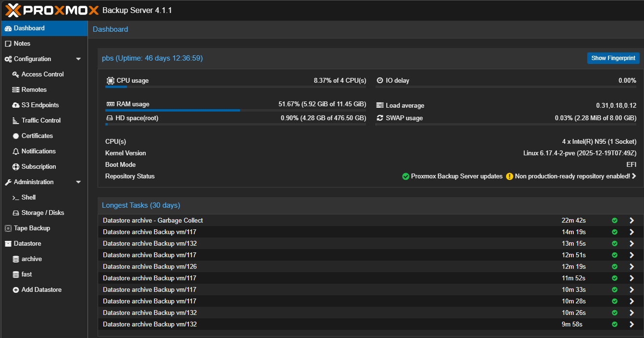Open Garbage Collect task details chevron
644x338 pixels.
coord(632,221)
